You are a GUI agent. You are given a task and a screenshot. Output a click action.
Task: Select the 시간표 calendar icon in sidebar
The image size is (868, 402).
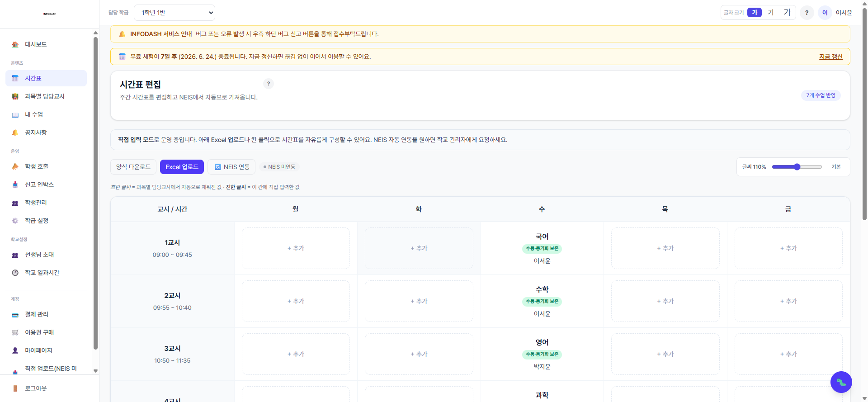point(15,78)
